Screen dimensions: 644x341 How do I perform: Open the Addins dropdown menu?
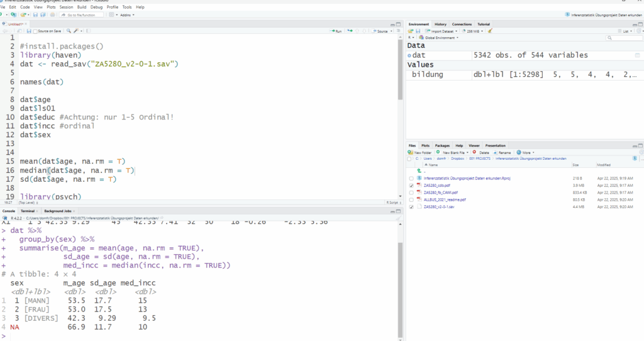tap(126, 14)
